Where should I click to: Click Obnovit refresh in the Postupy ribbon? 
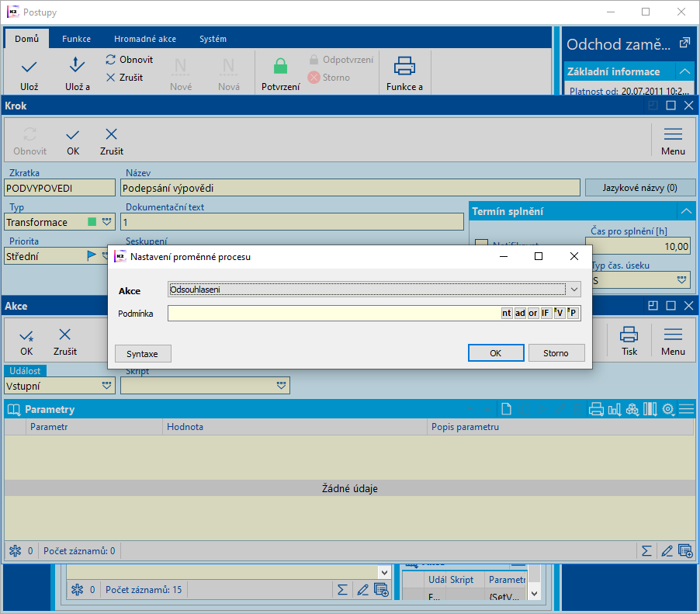(130, 60)
